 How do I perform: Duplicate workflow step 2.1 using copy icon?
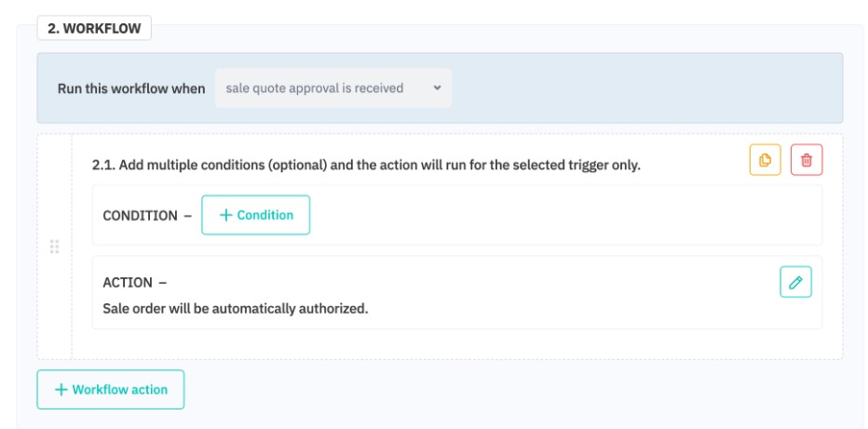[765, 160]
